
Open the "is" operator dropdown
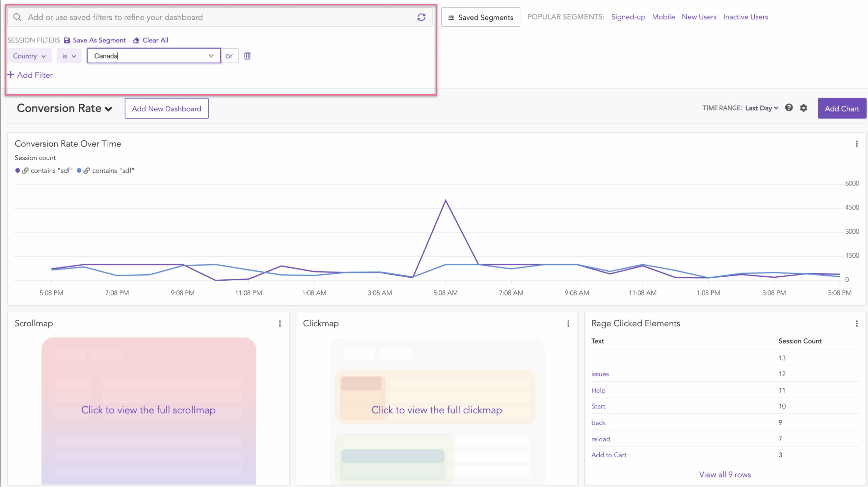(69, 56)
